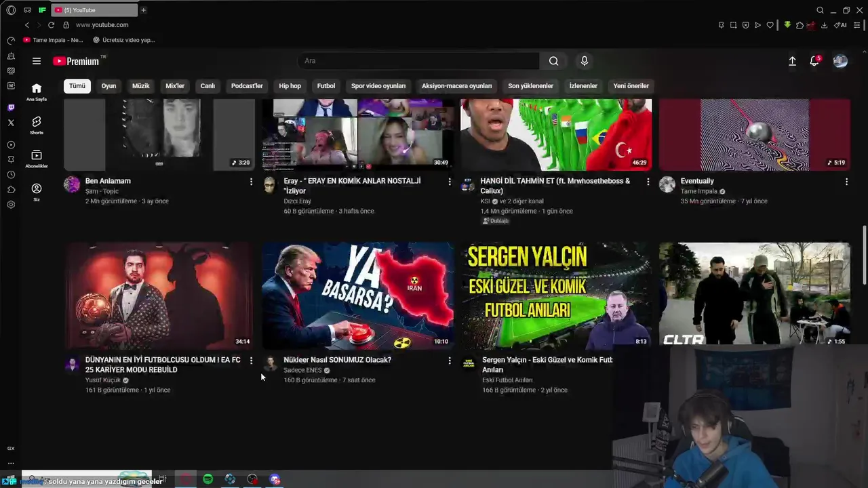Select the Hip hop filter chip
This screenshot has height=488, width=868.
coord(290,86)
